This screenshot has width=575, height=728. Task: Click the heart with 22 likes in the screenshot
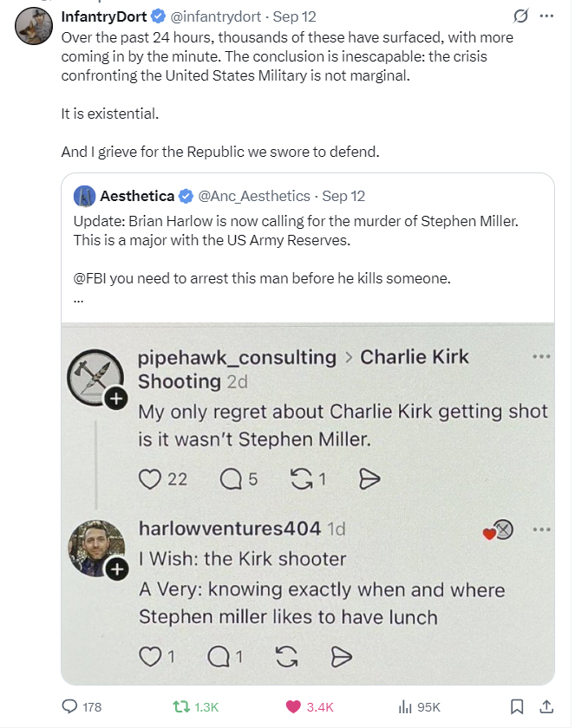[x=149, y=478]
